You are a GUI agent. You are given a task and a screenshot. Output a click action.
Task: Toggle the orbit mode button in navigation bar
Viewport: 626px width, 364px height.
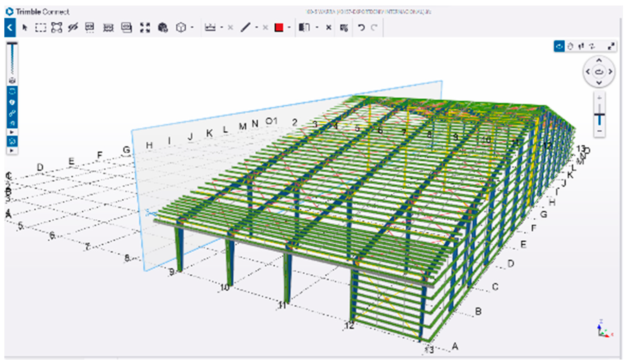tap(559, 46)
